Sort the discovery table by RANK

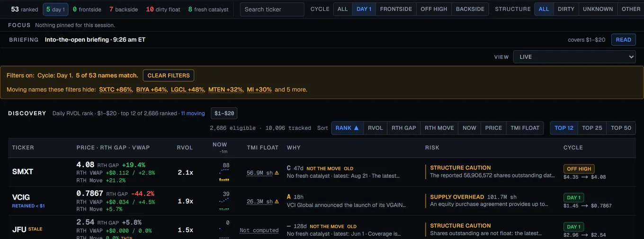(347, 128)
